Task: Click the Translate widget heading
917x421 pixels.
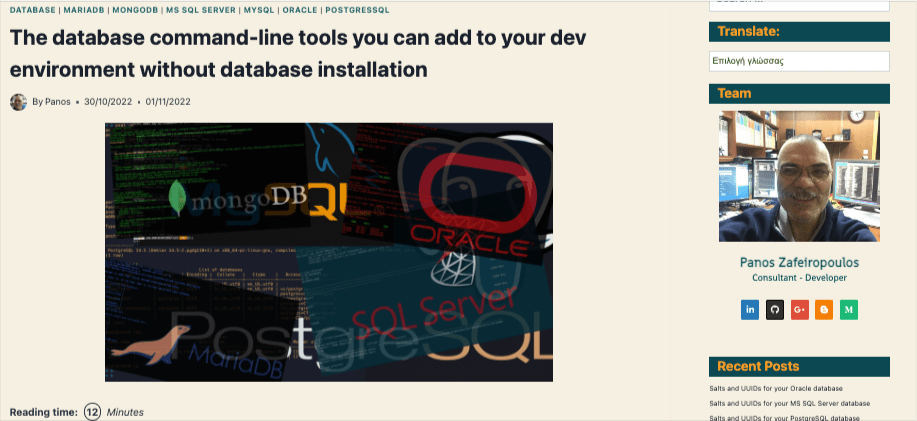Action: (799, 32)
